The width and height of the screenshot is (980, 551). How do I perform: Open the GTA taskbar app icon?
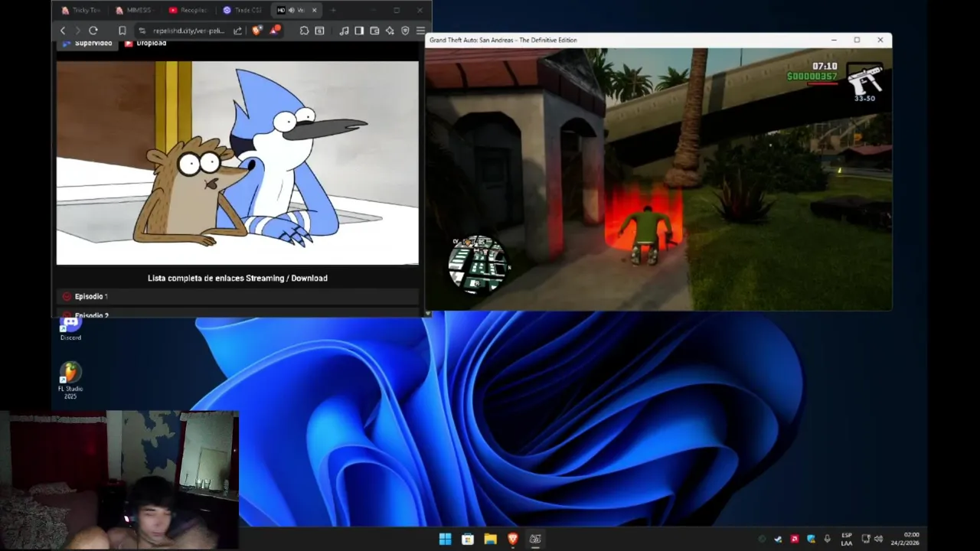point(535,539)
